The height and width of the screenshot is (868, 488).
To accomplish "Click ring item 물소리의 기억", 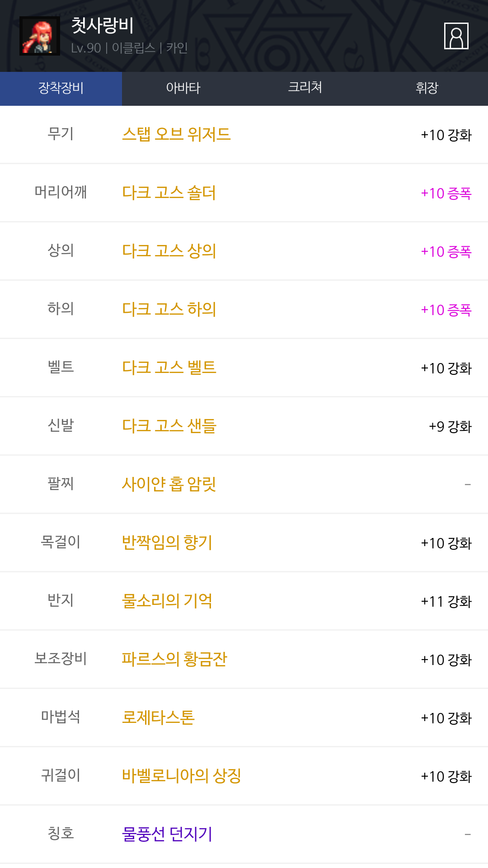I will tap(167, 601).
